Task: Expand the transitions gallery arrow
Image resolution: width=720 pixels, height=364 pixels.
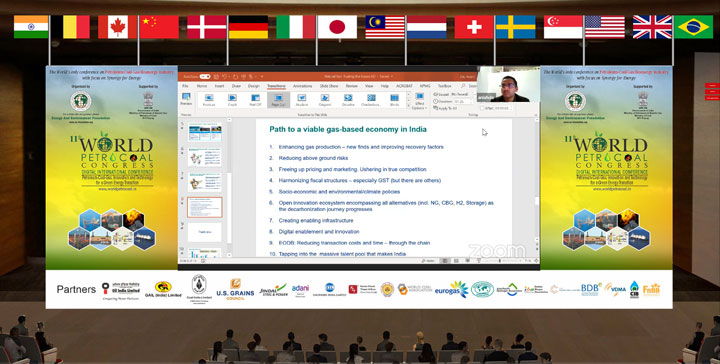Action: point(408,106)
